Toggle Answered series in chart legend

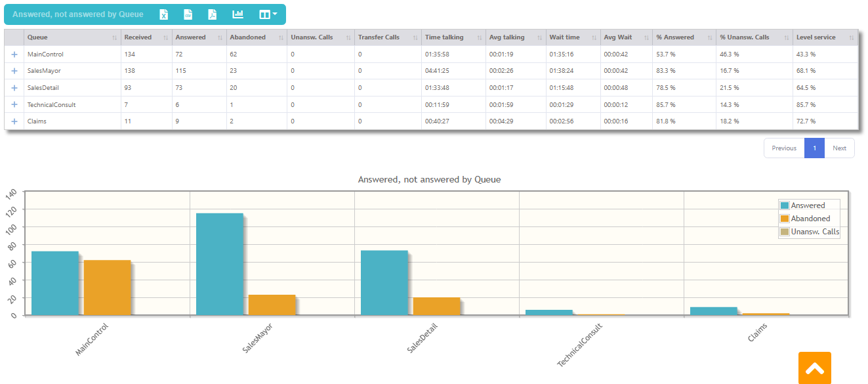click(x=802, y=205)
